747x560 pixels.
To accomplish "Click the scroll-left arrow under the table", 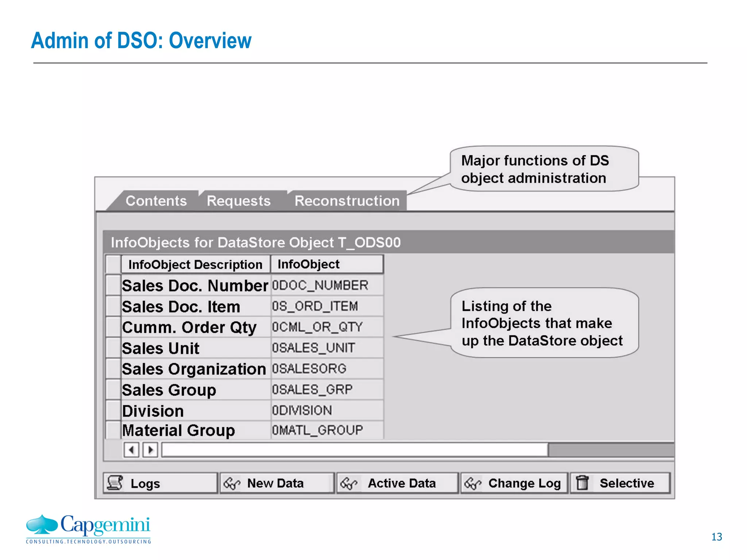I will point(131,450).
